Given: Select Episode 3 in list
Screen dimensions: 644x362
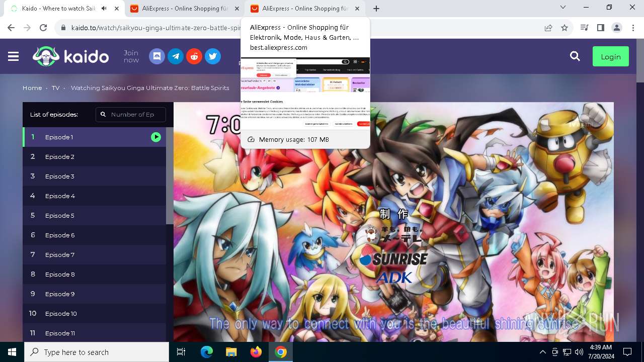Looking at the screenshot, I should pos(94,176).
